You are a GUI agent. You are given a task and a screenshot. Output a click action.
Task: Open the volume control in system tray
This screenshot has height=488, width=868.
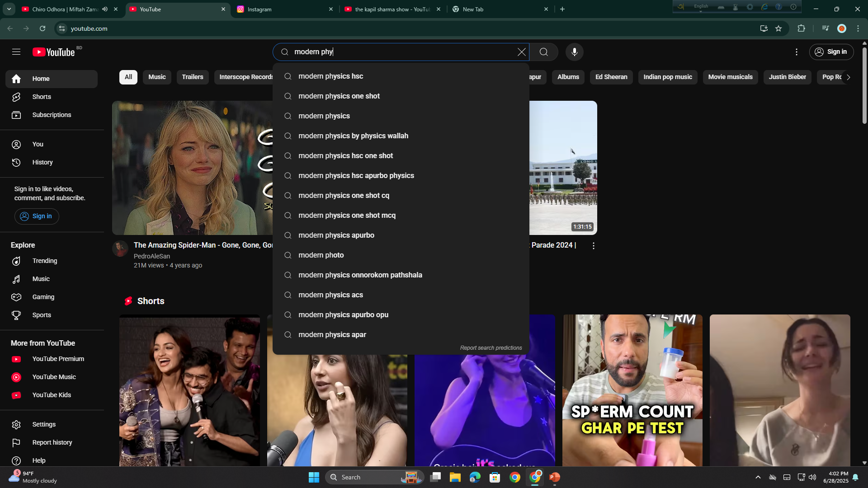pyautogui.click(x=812, y=477)
